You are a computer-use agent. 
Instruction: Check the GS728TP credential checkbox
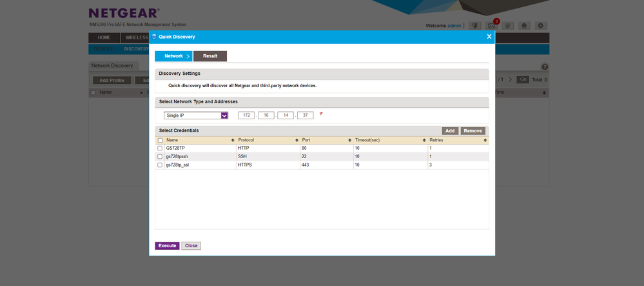click(x=161, y=148)
